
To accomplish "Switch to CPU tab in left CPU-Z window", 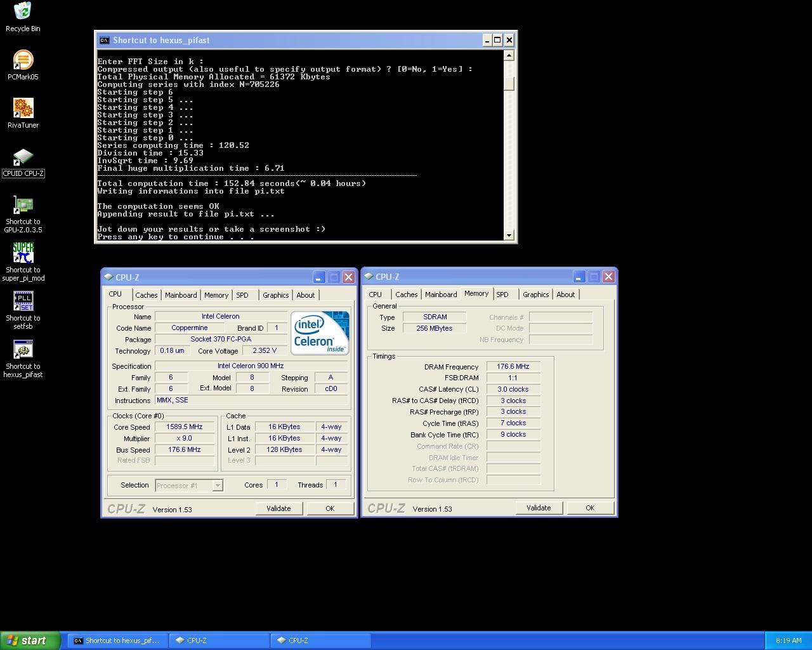I will click(115, 294).
